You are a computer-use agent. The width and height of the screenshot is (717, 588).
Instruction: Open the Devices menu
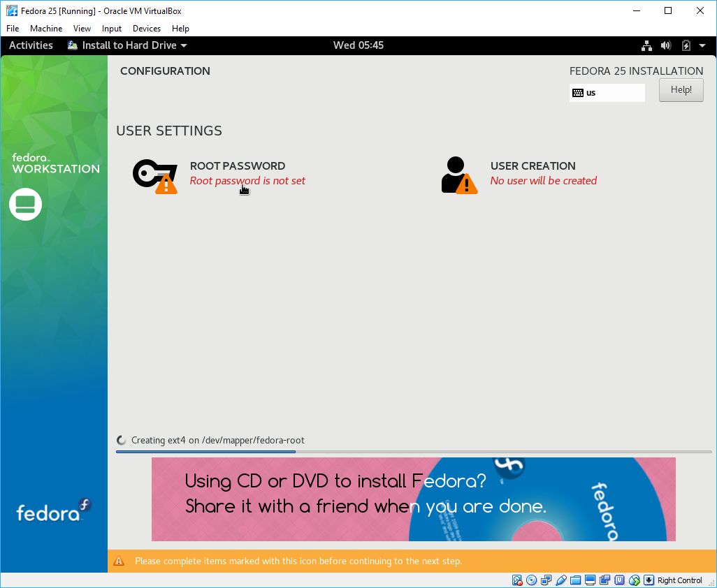pyautogui.click(x=147, y=29)
